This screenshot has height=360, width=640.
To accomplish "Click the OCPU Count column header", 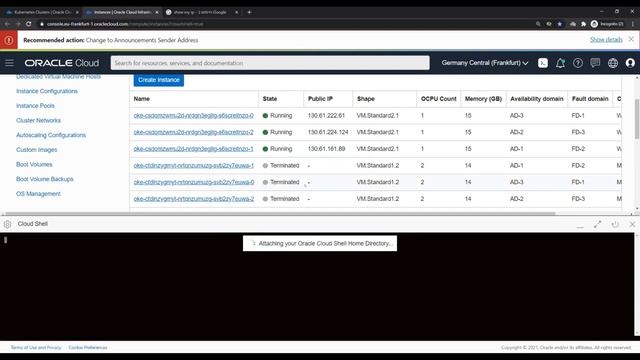I will click(439, 99).
